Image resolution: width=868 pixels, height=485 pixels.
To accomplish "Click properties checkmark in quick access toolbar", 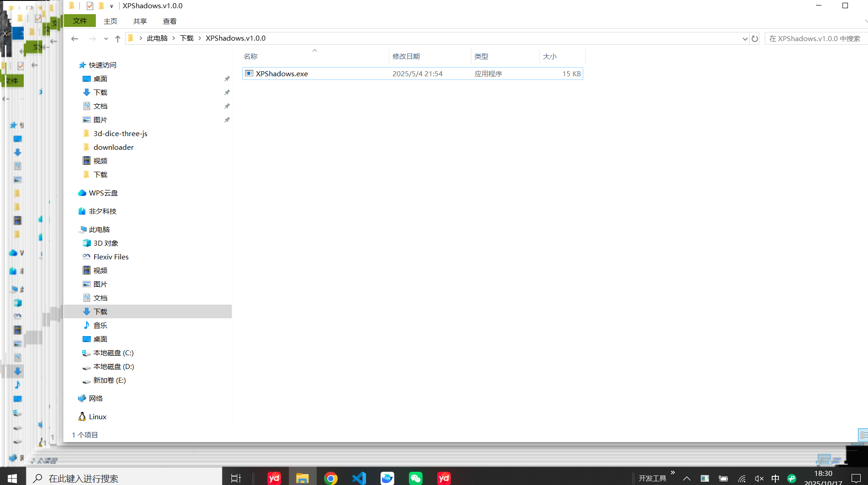I will (90, 6).
